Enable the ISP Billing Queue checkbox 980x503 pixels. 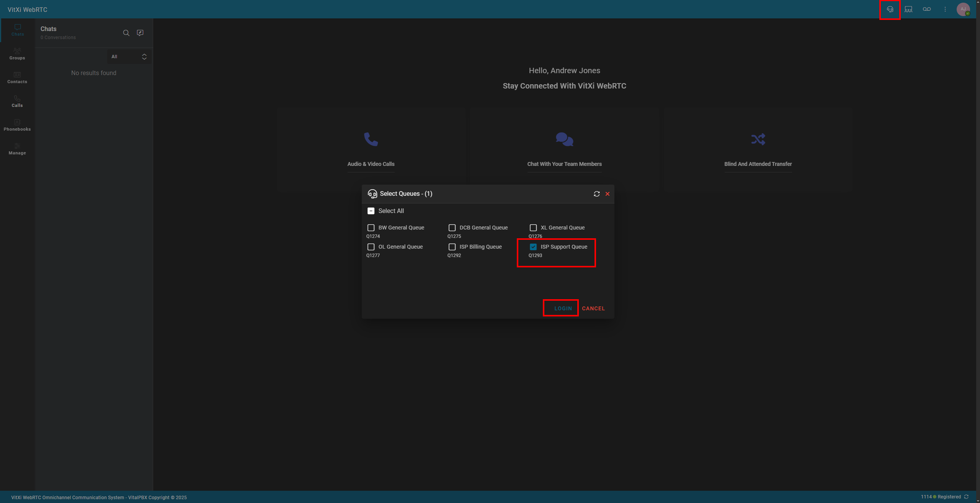tap(452, 247)
